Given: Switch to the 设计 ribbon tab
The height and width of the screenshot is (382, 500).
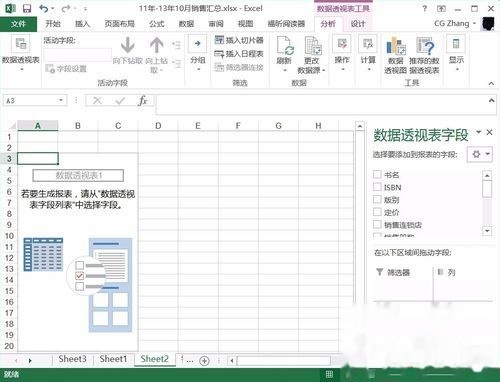Looking at the screenshot, I should pos(358,24).
